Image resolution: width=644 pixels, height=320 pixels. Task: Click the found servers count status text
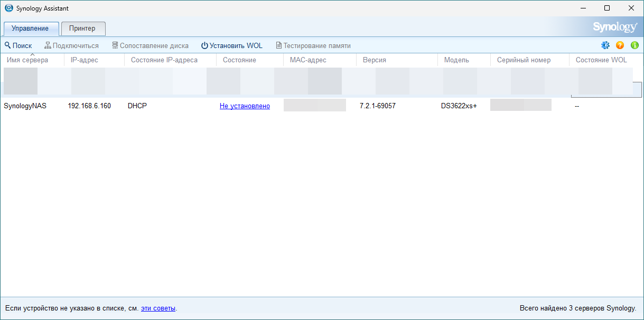click(578, 308)
